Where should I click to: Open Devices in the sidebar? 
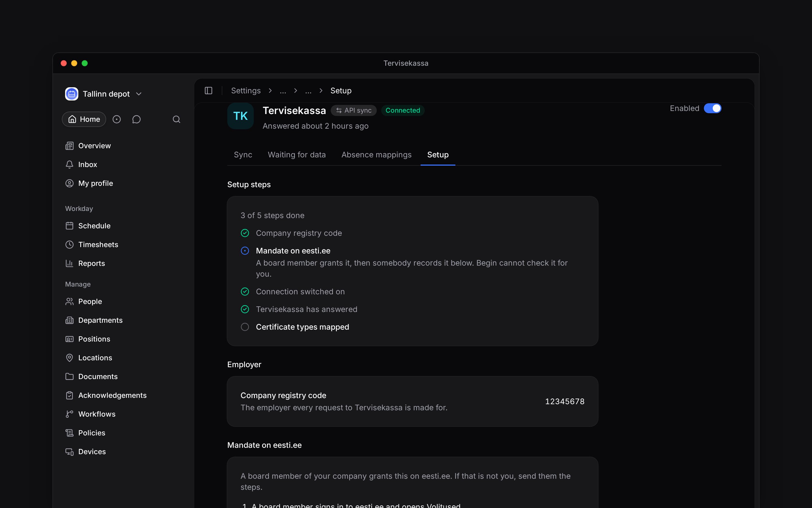coord(124,452)
